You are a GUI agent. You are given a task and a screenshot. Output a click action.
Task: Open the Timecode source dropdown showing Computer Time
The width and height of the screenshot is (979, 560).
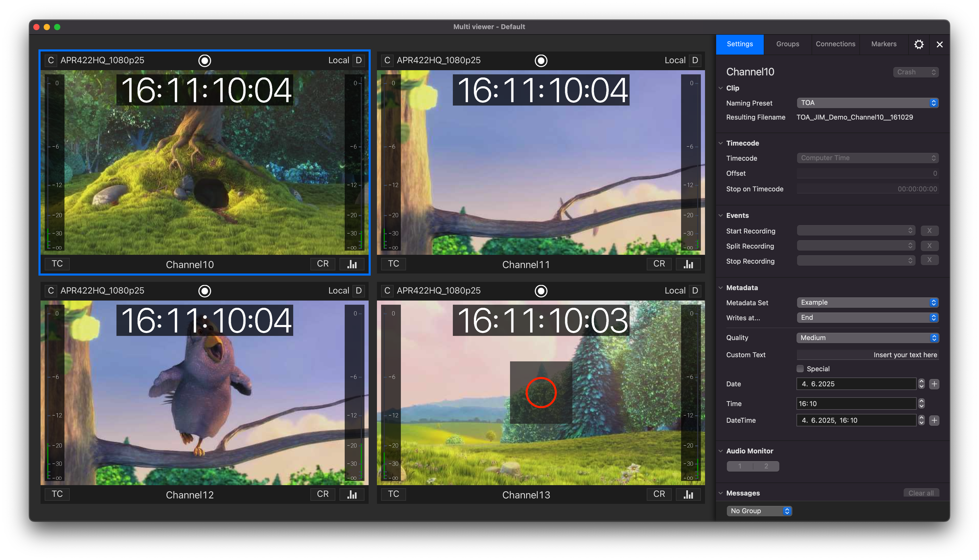pos(867,158)
